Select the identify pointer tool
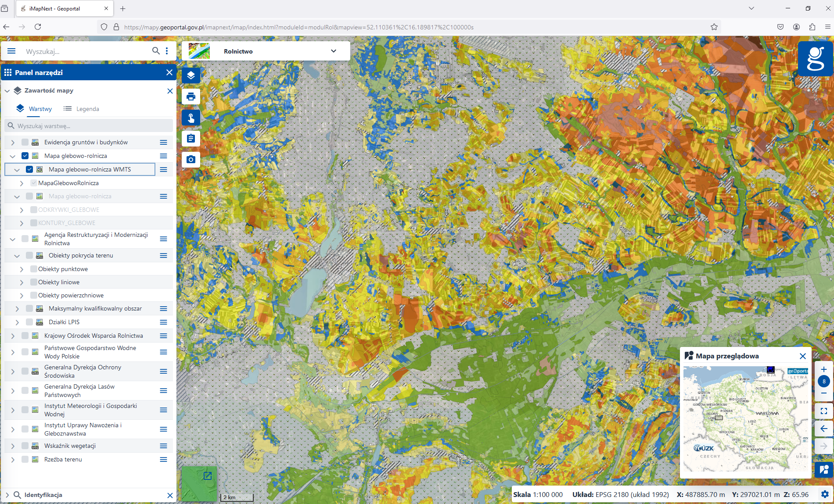This screenshot has width=834, height=504. point(191,118)
